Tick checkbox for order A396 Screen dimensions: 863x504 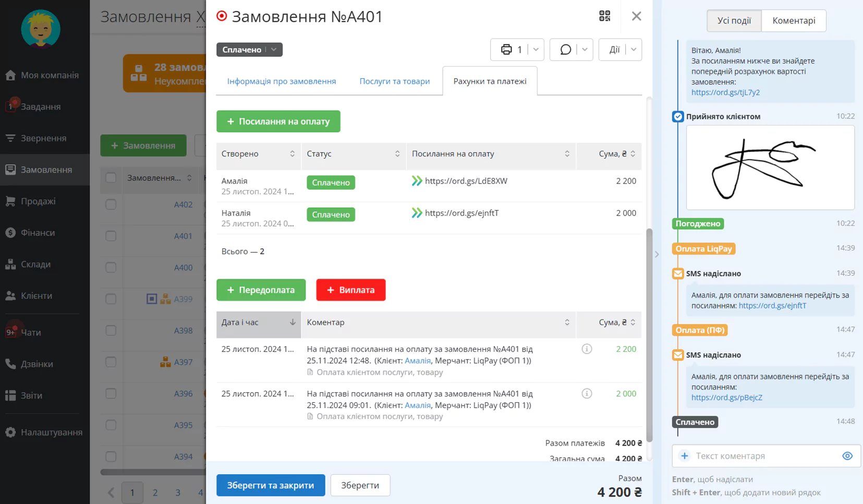[x=111, y=394]
